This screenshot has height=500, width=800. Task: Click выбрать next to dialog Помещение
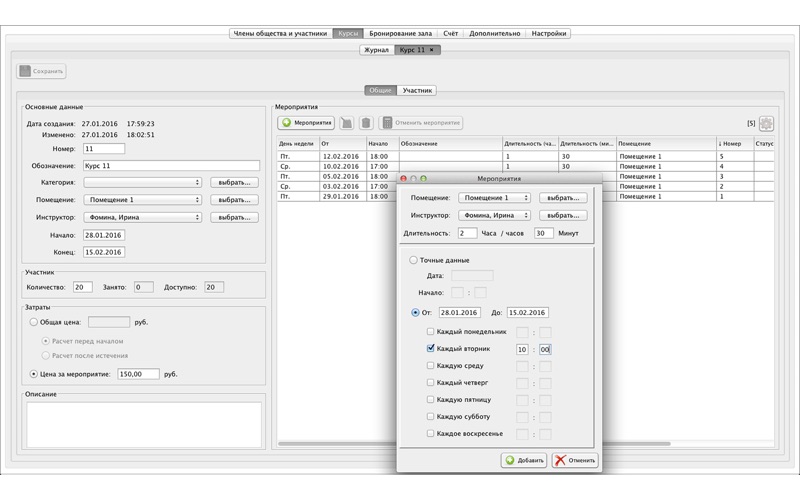pyautogui.click(x=563, y=198)
